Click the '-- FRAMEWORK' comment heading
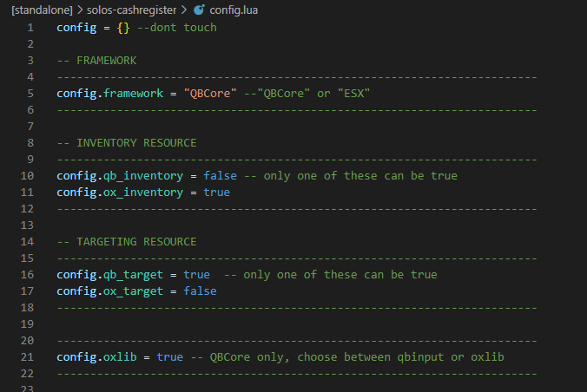Image resolution: width=587 pixels, height=392 pixels. pyautogui.click(x=96, y=61)
